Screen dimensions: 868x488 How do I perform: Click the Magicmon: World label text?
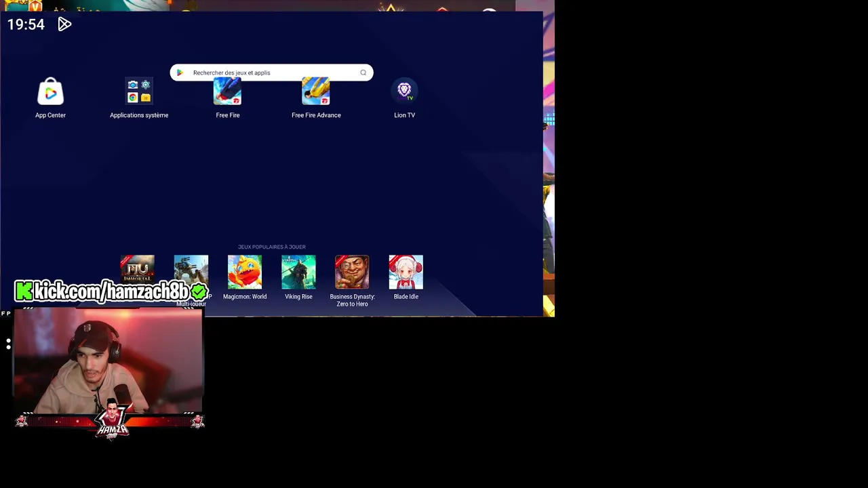click(245, 297)
